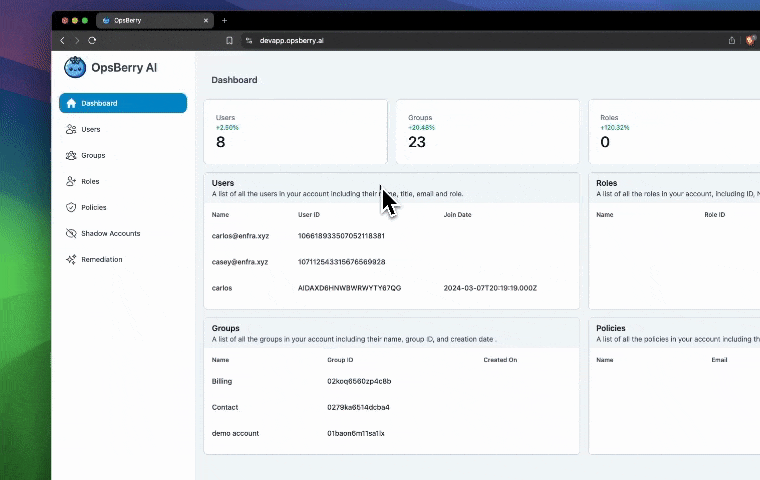This screenshot has width=760, height=480.
Task: Open the Groups stat card showing 23
Action: (487, 132)
